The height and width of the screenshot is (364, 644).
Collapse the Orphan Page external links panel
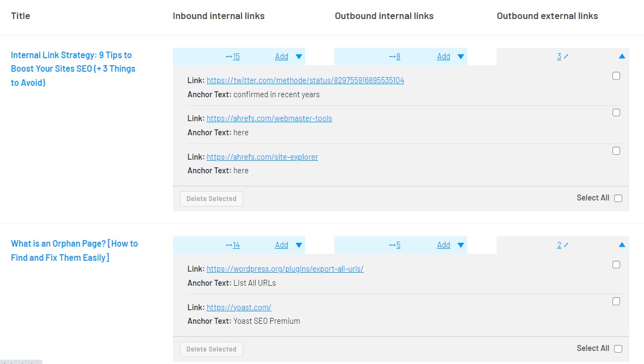[x=622, y=244]
